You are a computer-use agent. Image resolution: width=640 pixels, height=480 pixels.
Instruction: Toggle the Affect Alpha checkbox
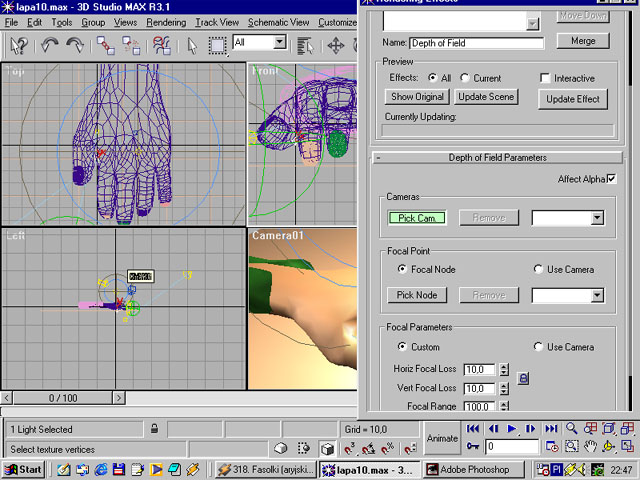[x=611, y=179]
